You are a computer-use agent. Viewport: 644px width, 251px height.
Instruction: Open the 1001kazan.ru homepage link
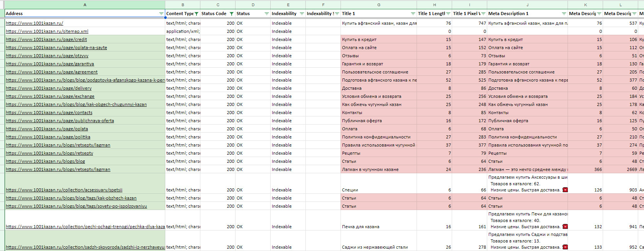pyautogui.click(x=34, y=23)
